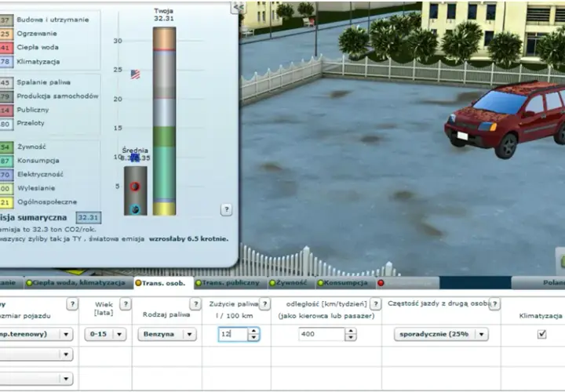Click the Twoja emission bar column
The width and height of the screenshot is (565, 392).
[164, 122]
